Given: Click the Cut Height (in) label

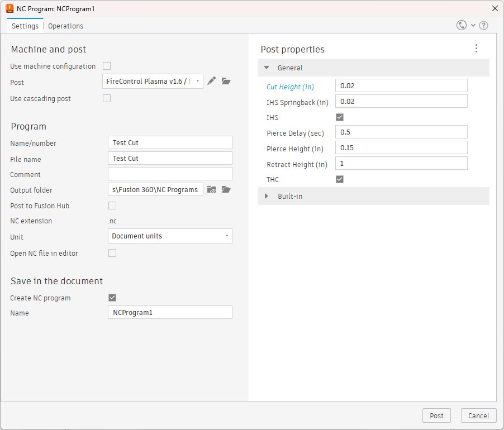Looking at the screenshot, I should pos(290,87).
